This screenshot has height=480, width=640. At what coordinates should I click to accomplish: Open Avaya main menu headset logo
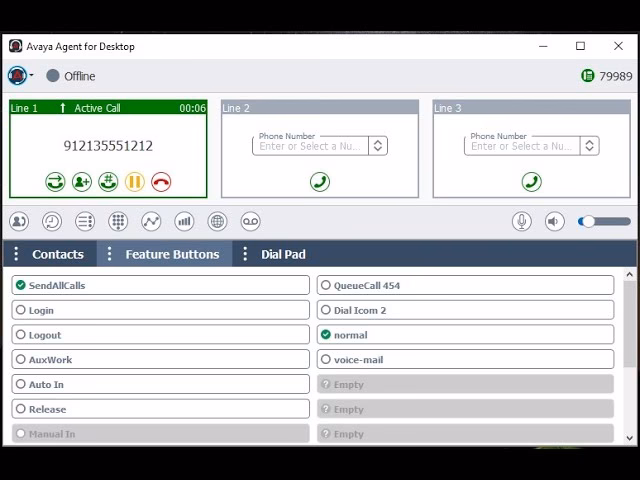[17, 76]
